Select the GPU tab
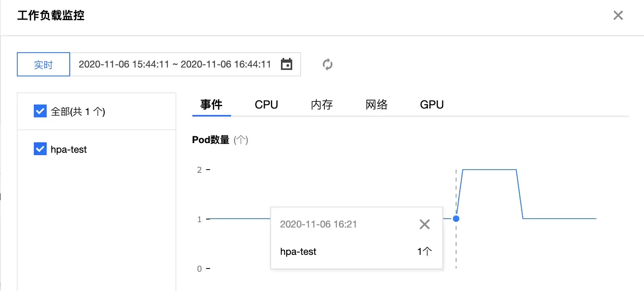This screenshot has width=644, height=291. point(432,105)
